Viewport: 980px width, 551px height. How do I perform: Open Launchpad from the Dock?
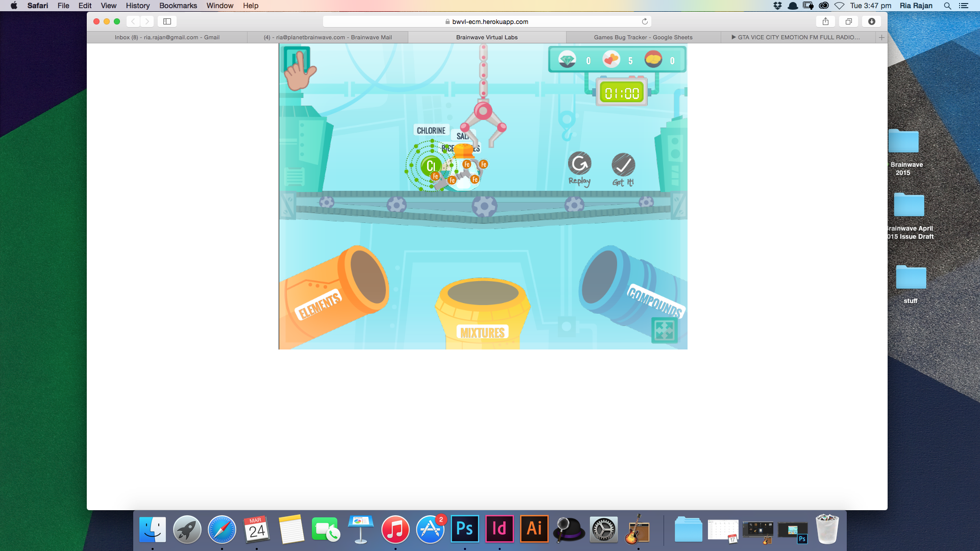(187, 530)
